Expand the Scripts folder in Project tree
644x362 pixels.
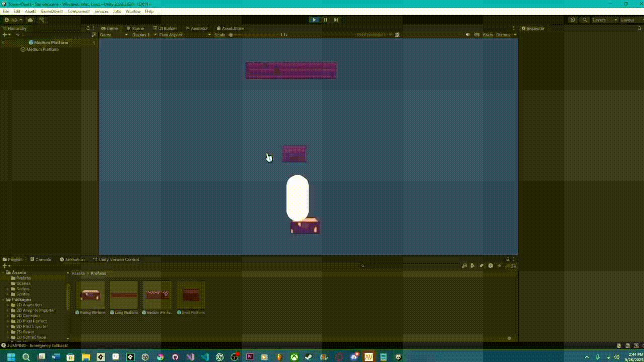click(x=7, y=289)
